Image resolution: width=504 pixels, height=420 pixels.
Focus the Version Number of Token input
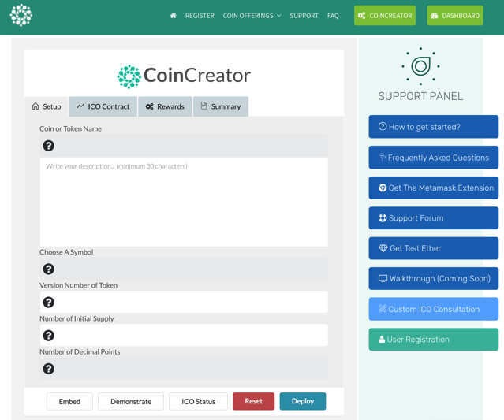click(x=184, y=302)
